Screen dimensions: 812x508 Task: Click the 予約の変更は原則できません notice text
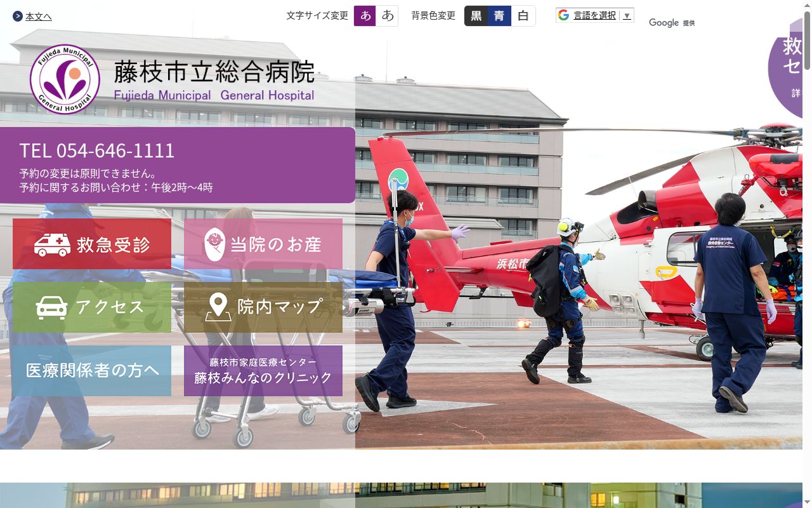click(x=88, y=173)
